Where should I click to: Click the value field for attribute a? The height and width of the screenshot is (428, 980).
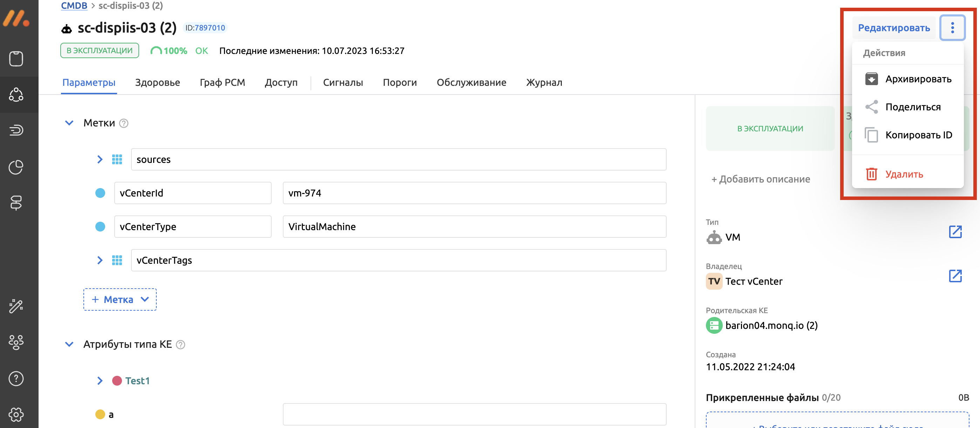tap(475, 414)
